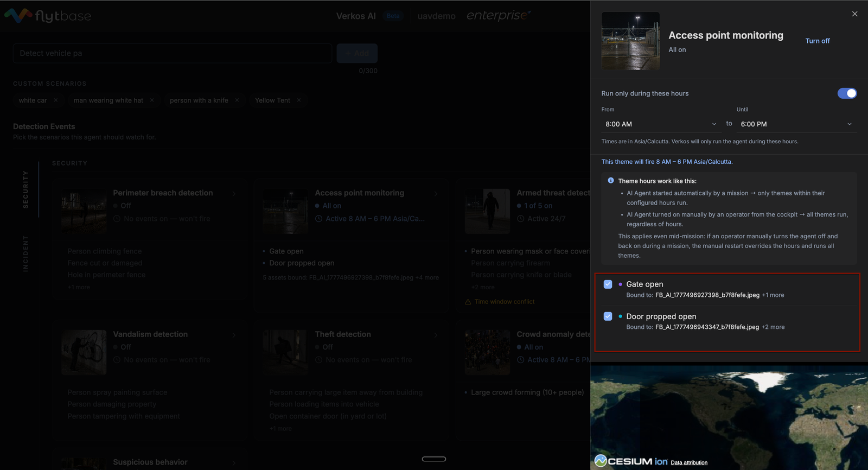Viewport: 868px width, 470px height.
Task: Click the Crowd anomaly detection card thumbnail
Action: tap(488, 352)
